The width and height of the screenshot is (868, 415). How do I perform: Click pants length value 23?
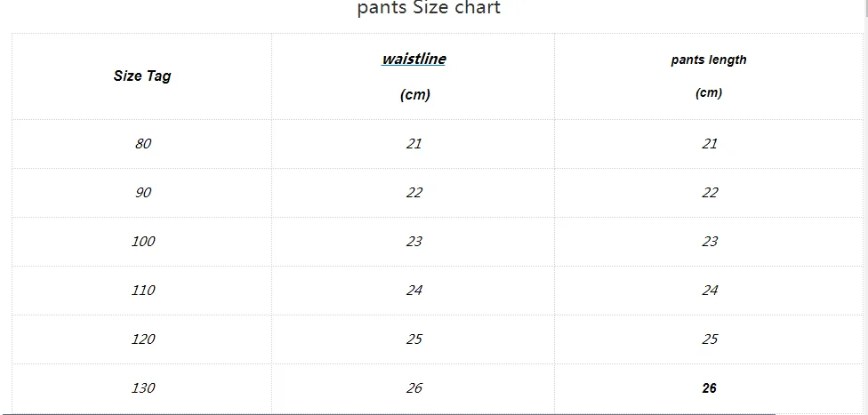tap(709, 241)
